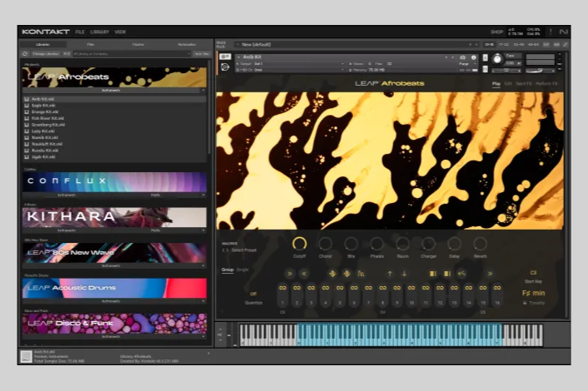Click the double-right-arrow icon above pad 15
The height and width of the screenshot is (391, 588).
[x=490, y=274]
